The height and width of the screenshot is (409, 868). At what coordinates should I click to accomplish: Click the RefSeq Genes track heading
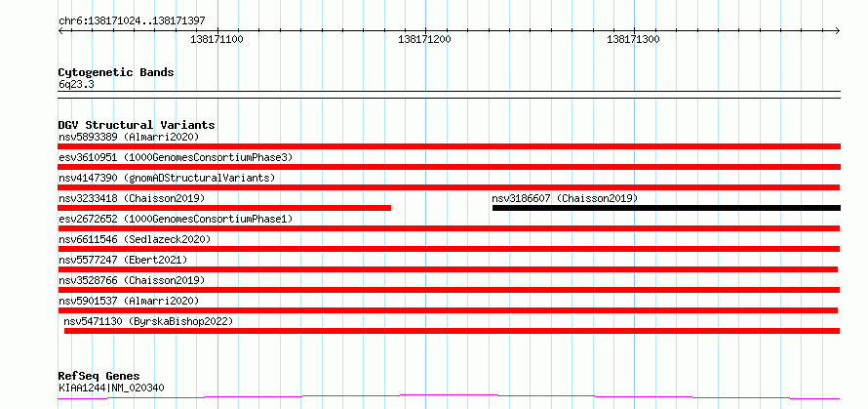coord(99,377)
